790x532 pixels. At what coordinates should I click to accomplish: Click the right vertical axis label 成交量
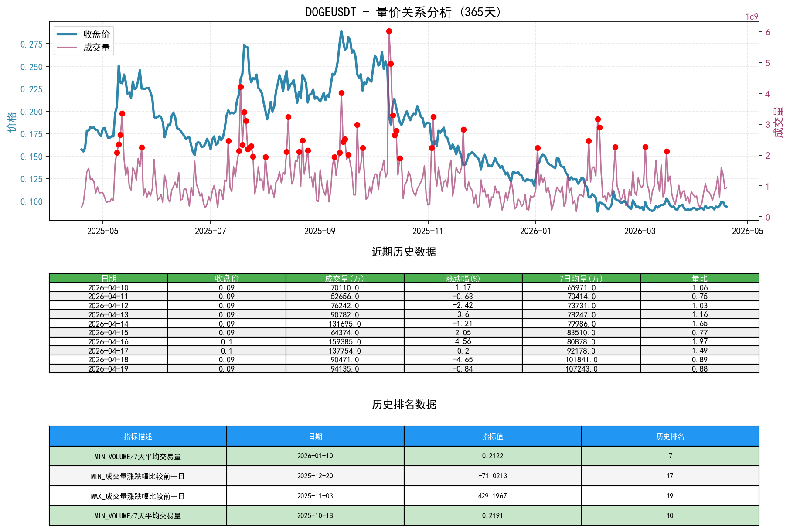[x=778, y=122]
